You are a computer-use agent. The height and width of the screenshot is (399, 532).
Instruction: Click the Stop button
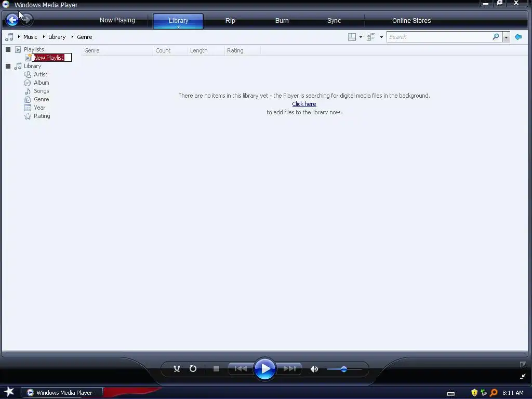[216, 368]
